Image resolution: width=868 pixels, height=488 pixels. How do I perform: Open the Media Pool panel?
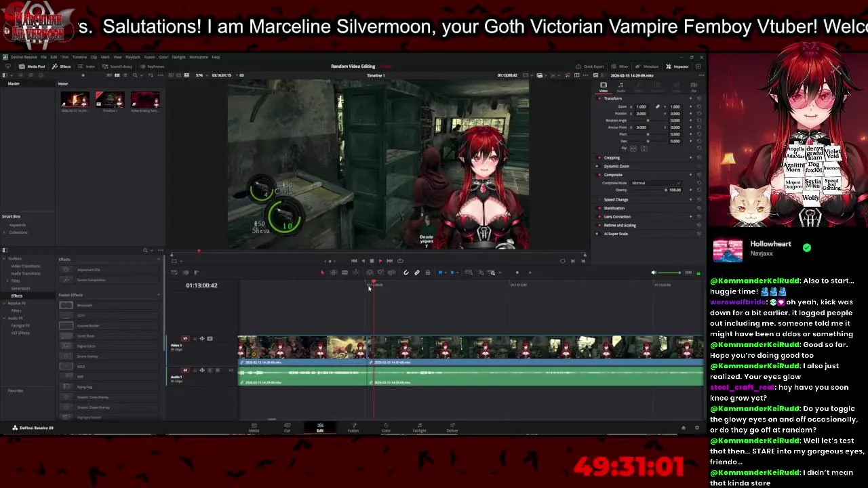(x=32, y=66)
